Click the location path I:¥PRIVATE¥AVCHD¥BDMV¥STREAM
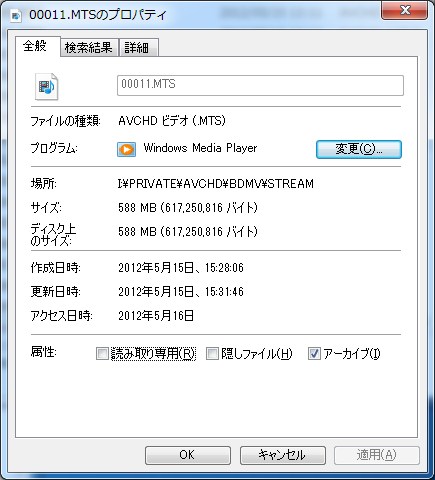The width and height of the screenshot is (435, 480). [216, 184]
